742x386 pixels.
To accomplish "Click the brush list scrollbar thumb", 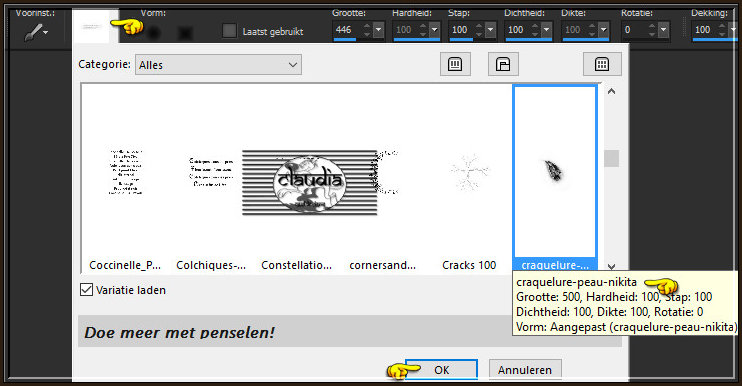I will (611, 158).
